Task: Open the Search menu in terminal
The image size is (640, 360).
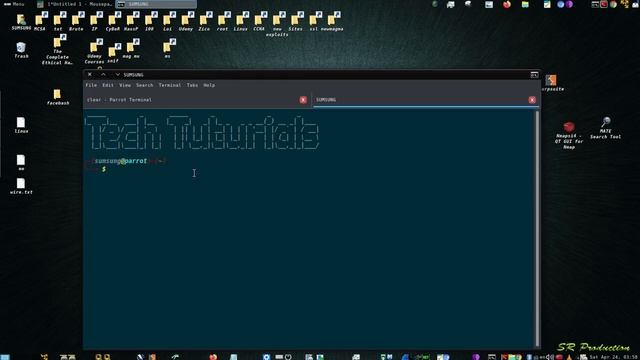Action: click(144, 85)
